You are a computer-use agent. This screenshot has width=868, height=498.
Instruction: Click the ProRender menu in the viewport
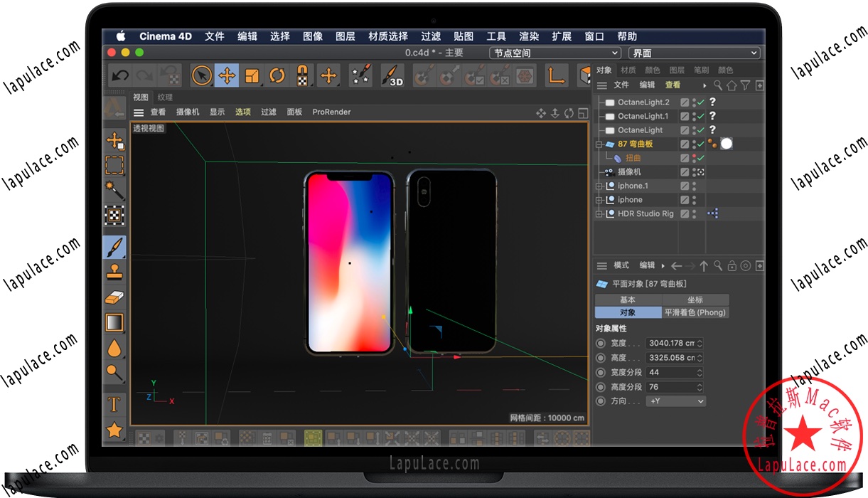pyautogui.click(x=331, y=112)
